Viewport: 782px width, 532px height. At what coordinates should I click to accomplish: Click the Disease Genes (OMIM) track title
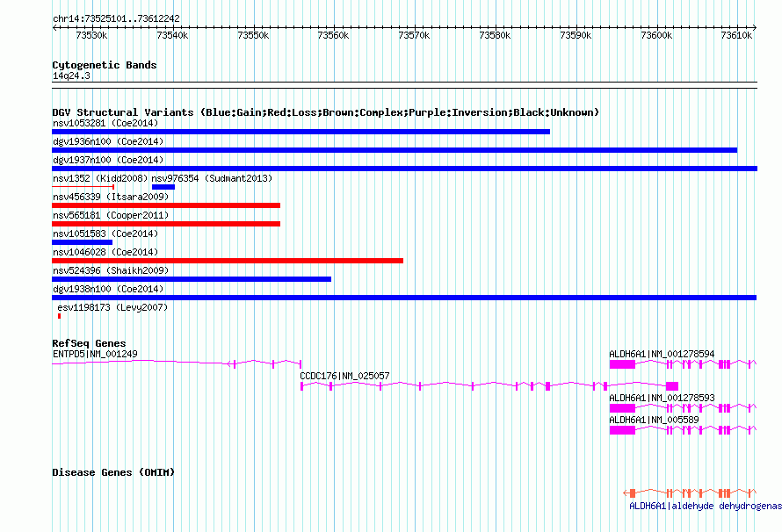(x=113, y=472)
